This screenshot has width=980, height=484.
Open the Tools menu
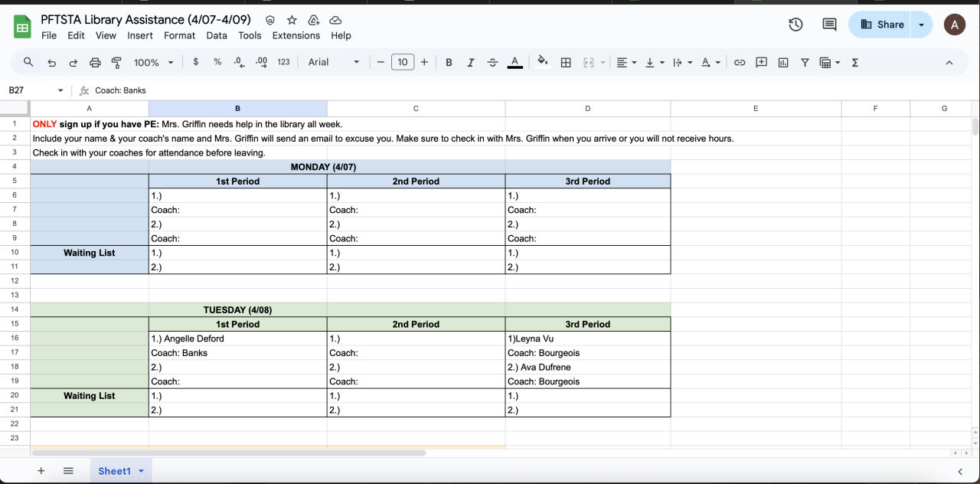(x=250, y=35)
